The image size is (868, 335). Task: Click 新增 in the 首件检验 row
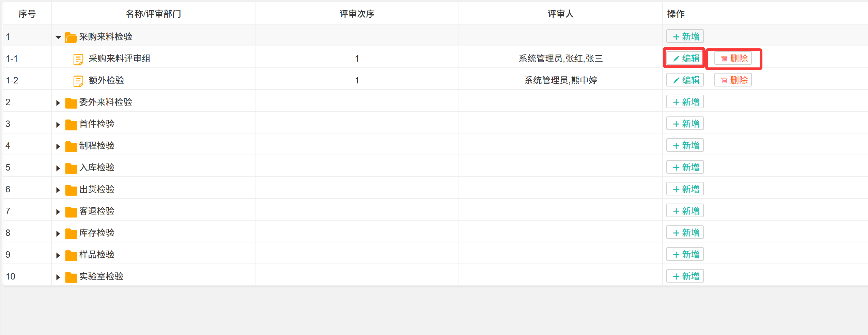click(x=685, y=124)
